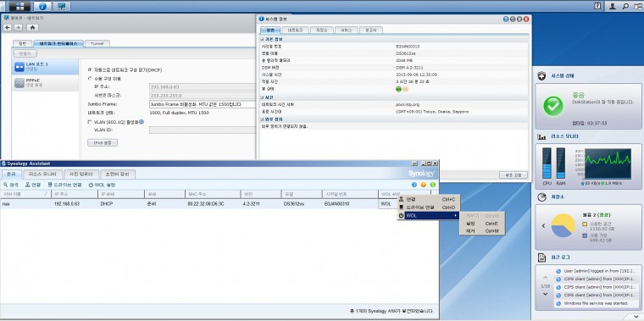The height and width of the screenshot is (321, 644).
Task: Switch to Network tab in System Information
Action: (x=295, y=30)
